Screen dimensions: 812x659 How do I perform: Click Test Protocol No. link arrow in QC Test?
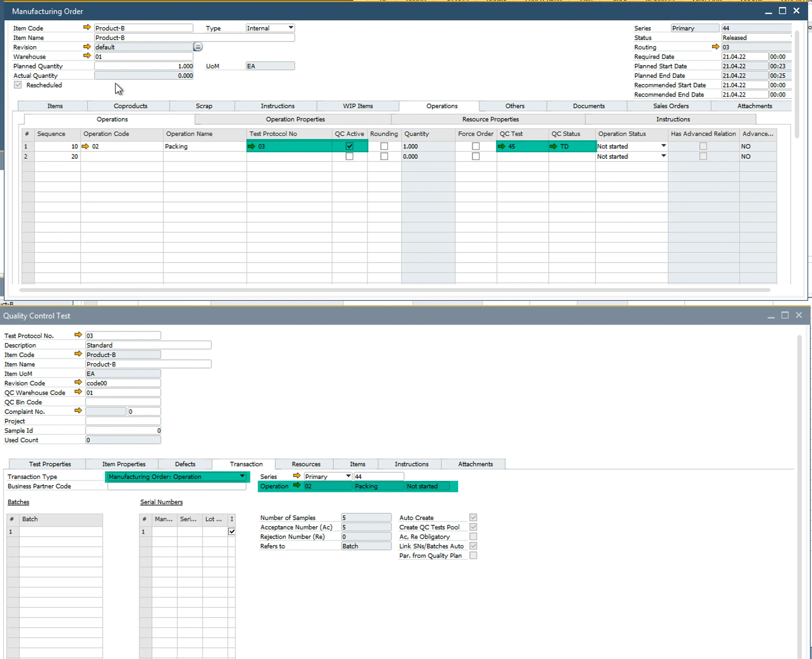coord(78,335)
